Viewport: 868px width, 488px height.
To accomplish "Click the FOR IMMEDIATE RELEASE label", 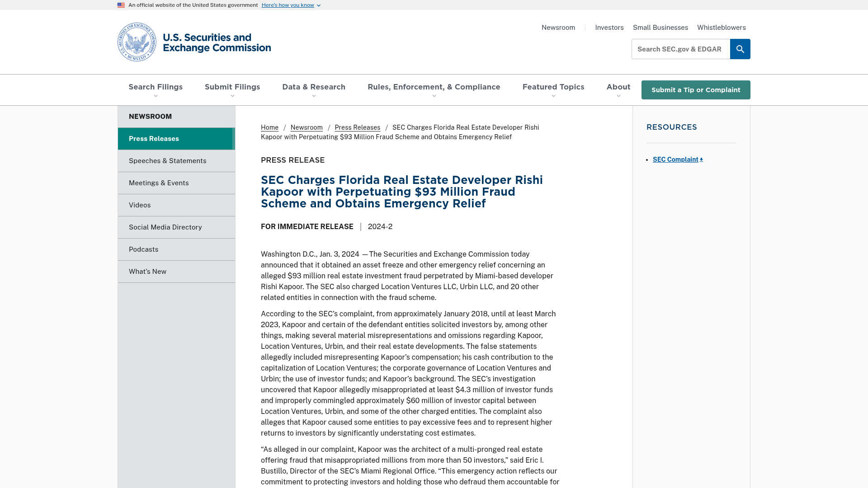I will [307, 227].
